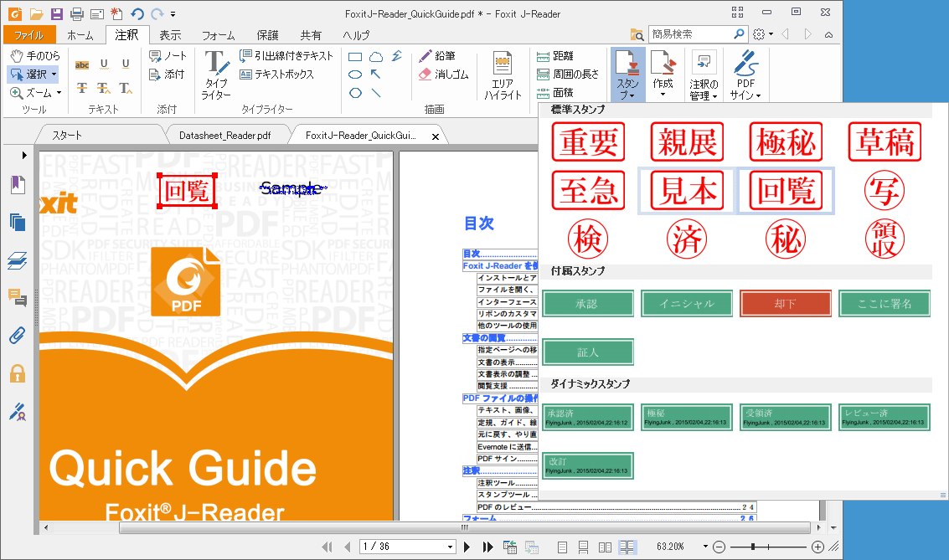Attach a file with 添付 tool

coord(167,74)
